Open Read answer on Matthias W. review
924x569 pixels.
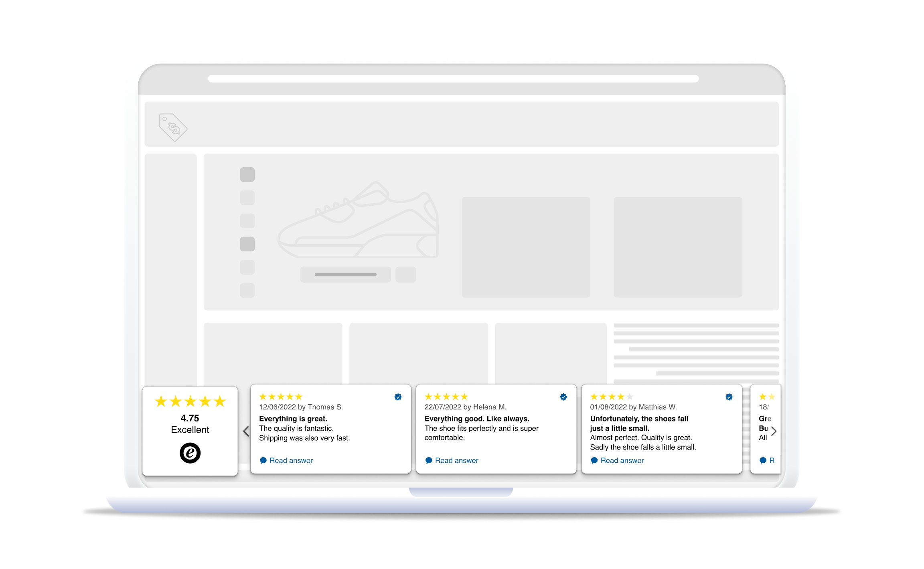(622, 460)
